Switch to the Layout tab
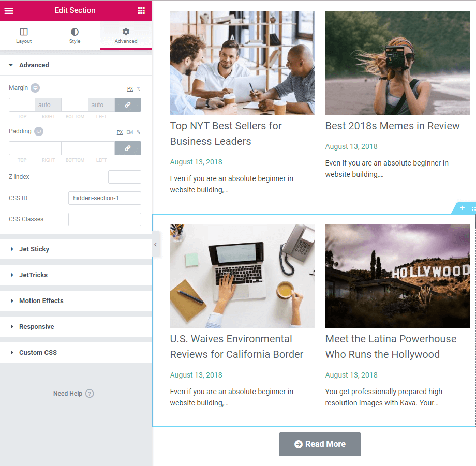The width and height of the screenshot is (476, 466). (x=24, y=36)
